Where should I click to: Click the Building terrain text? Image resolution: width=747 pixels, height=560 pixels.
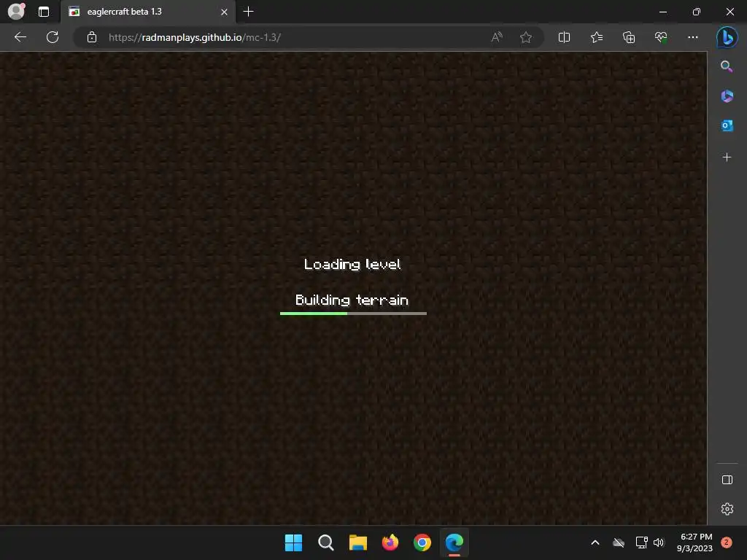(352, 300)
